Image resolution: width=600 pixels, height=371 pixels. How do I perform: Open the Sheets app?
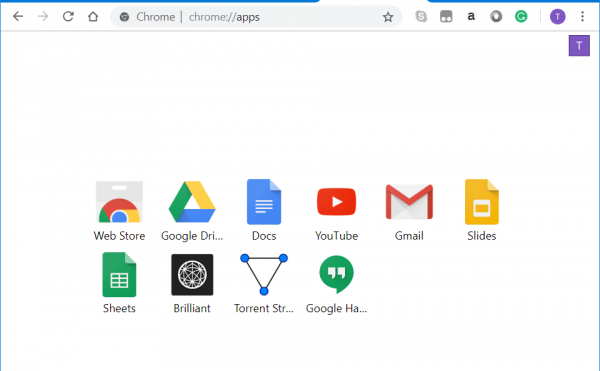[x=119, y=275]
